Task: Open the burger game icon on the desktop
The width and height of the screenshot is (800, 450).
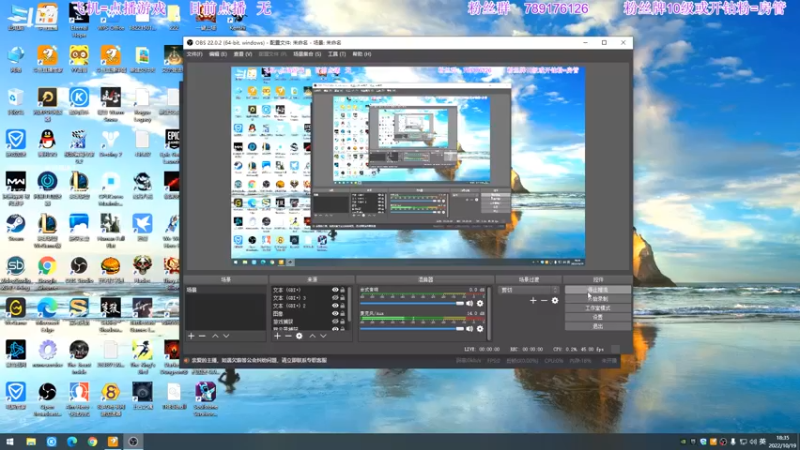Action: (111, 270)
